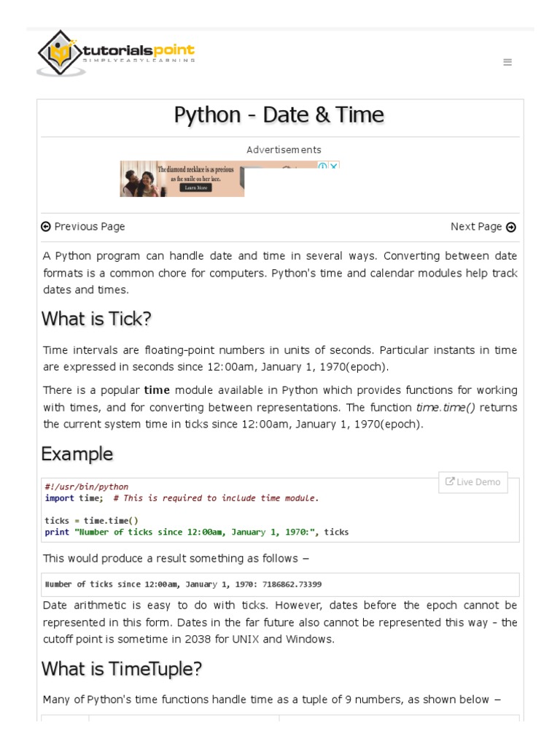This screenshot has width=560, height=747.
Task: Click the Learn More ad button
Action: coord(195,187)
